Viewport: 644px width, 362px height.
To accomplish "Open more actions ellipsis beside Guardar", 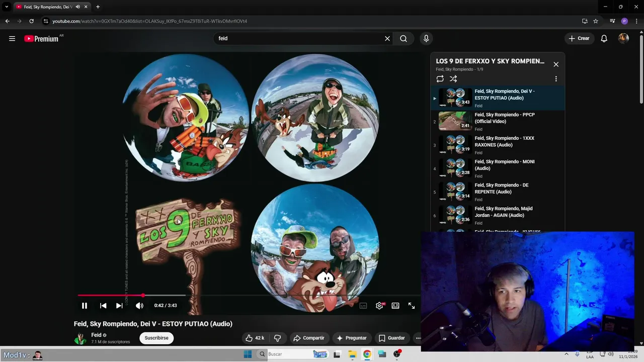I will coord(418,338).
